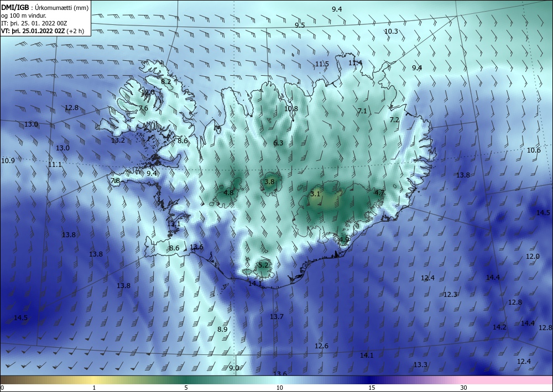Select the 10.3 value on the map
553x392 pixels.
[391, 32]
